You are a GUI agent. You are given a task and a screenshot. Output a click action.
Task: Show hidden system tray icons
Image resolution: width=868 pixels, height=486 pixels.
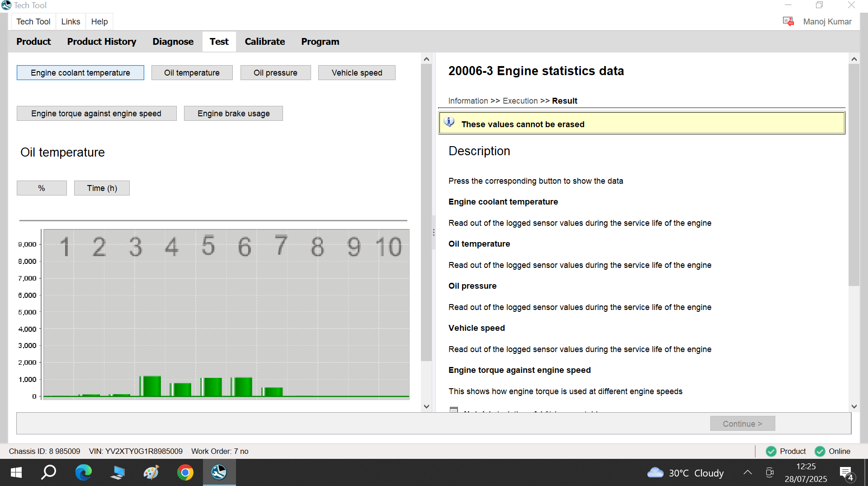point(748,472)
